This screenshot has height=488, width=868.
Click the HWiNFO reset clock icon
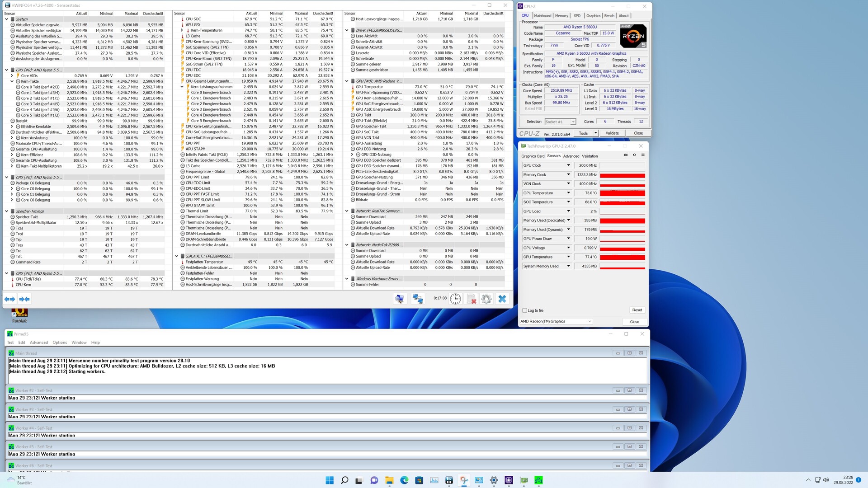(x=455, y=299)
